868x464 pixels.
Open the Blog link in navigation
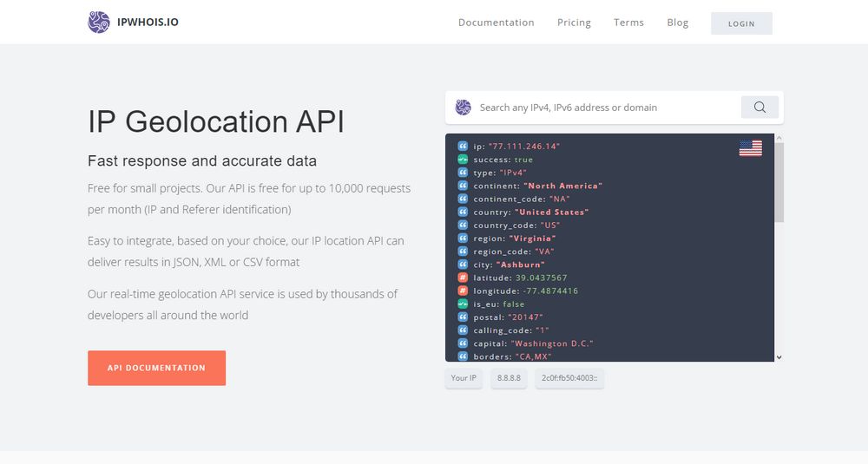(678, 23)
